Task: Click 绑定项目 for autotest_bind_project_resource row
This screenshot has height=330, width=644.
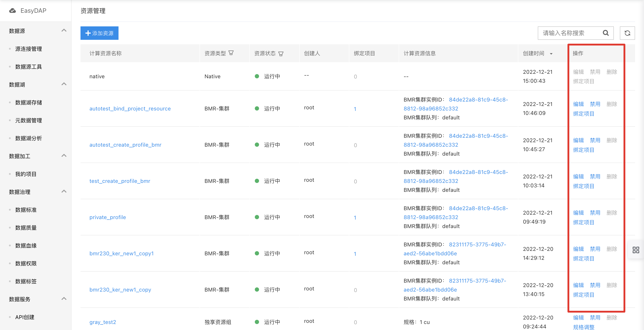Action: (583, 114)
